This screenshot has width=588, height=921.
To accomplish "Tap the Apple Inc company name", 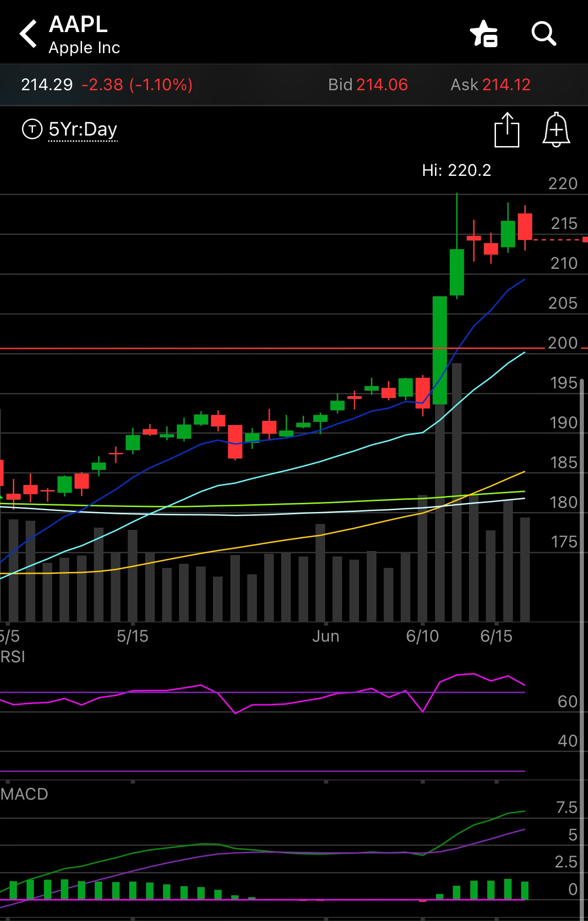I will click(x=84, y=48).
